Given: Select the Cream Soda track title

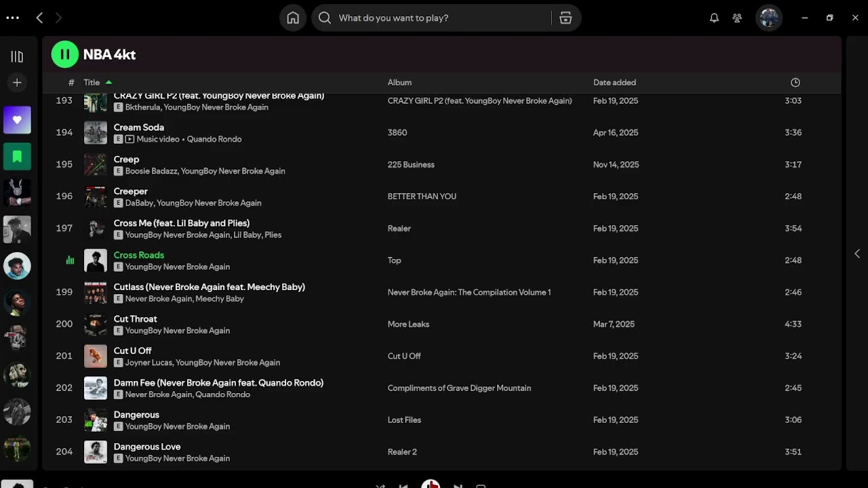Looking at the screenshot, I should click(x=139, y=127).
